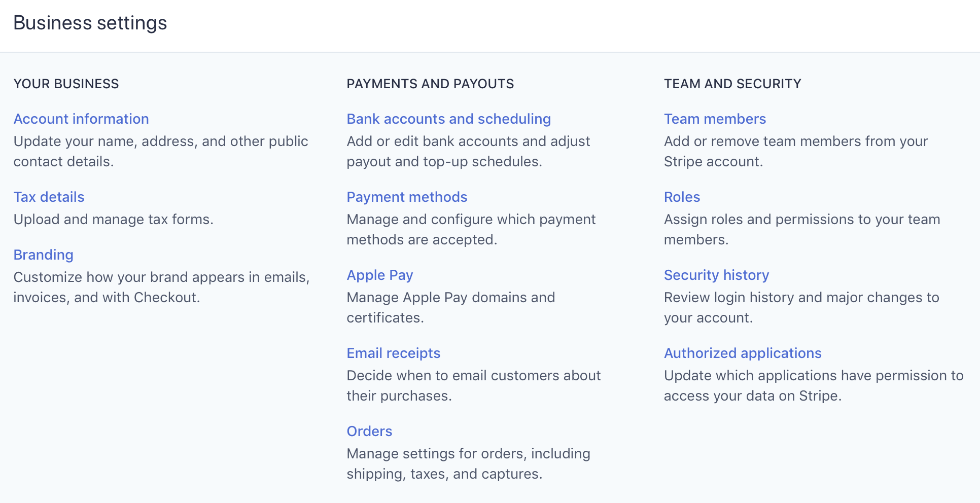Viewport: 980px width, 503px height.
Task: Click the Business settings heading
Action: pyautogui.click(x=90, y=23)
